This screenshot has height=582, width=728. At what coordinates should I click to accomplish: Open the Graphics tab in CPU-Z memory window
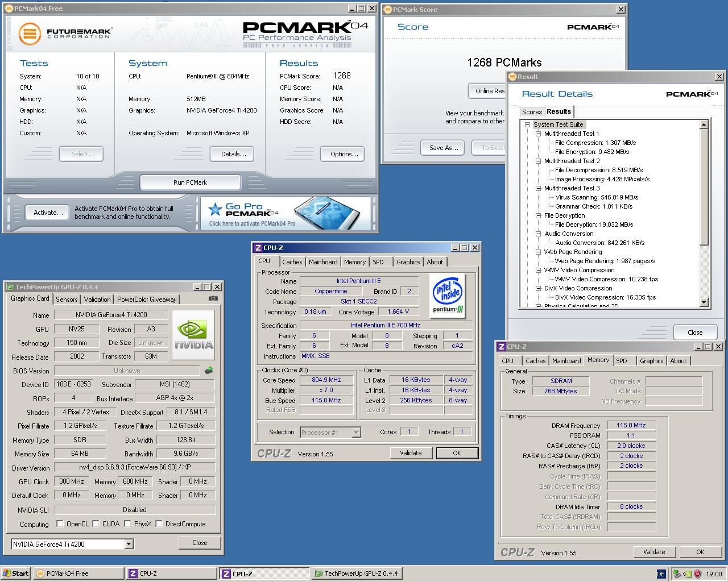(x=651, y=361)
